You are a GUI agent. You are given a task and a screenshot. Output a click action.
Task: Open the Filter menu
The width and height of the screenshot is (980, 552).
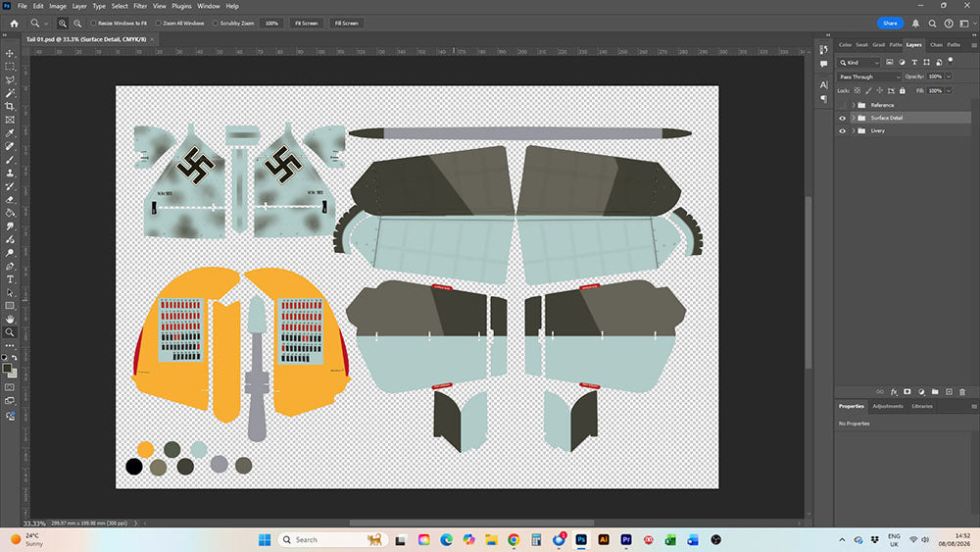tap(140, 6)
